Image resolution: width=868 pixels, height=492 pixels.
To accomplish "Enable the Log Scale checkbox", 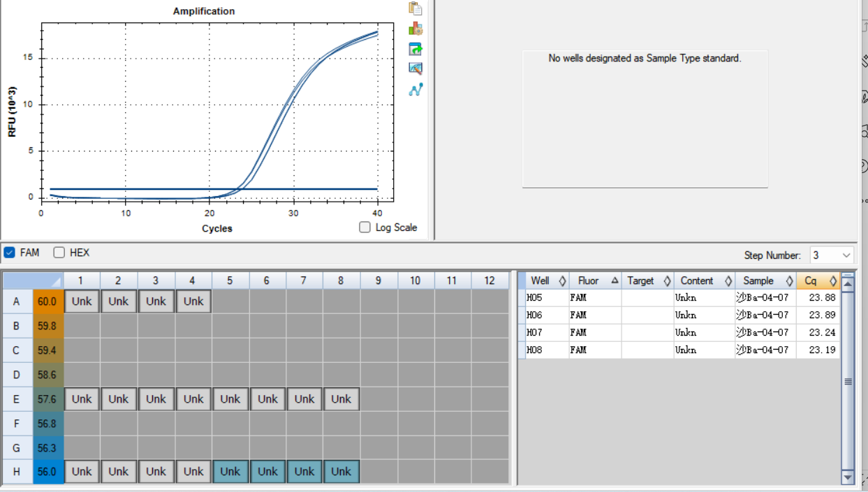I will tap(365, 227).
